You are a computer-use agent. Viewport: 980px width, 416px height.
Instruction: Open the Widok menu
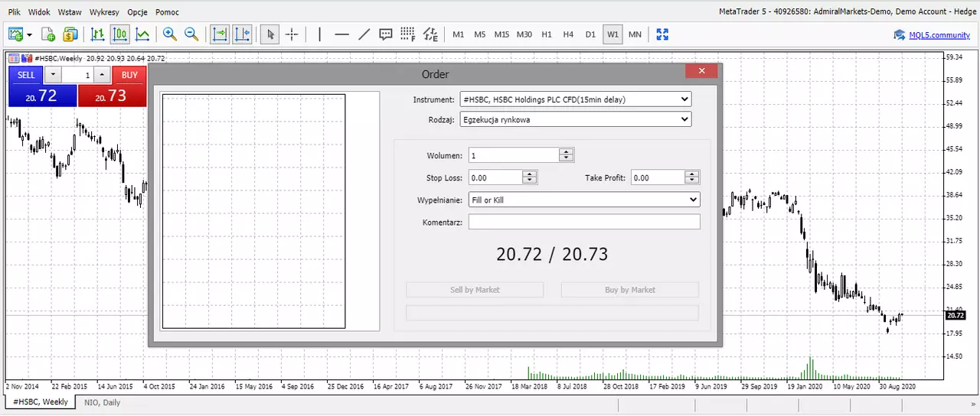click(x=39, y=12)
